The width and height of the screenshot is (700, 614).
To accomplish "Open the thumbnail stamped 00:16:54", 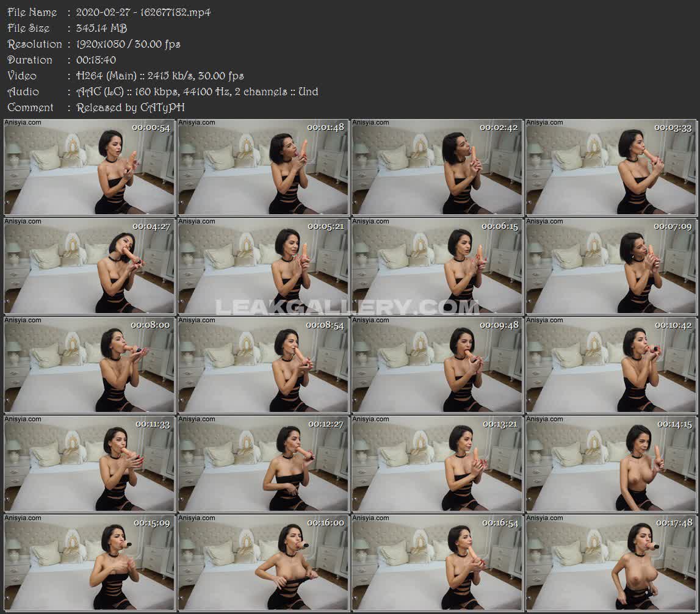I will pos(437,563).
